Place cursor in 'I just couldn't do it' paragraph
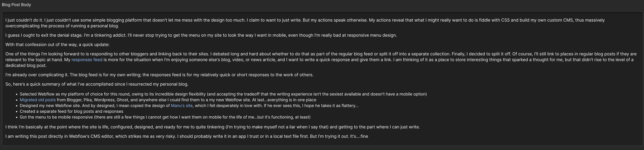This screenshot has width=644, height=150. pos(305,23)
